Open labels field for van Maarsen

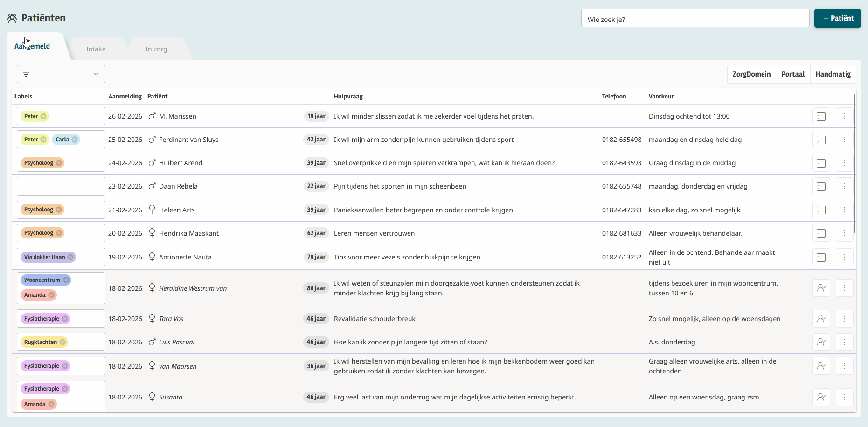click(61, 366)
